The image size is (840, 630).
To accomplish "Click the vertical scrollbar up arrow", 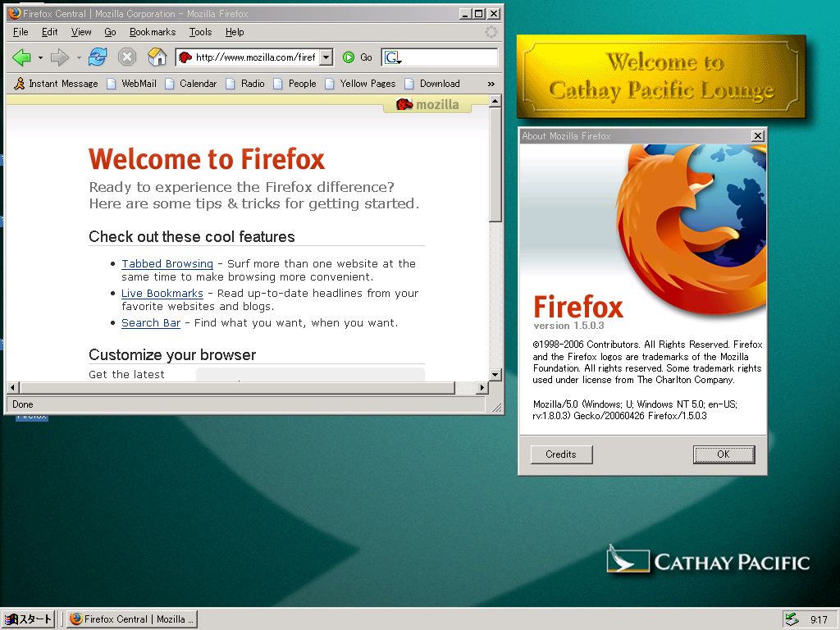I will click(495, 101).
